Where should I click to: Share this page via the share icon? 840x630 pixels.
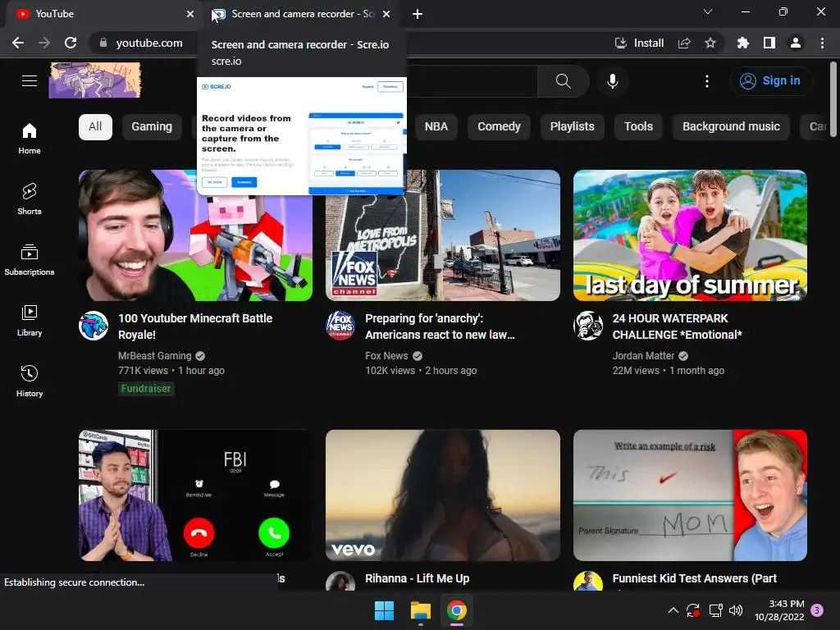pyautogui.click(x=684, y=43)
